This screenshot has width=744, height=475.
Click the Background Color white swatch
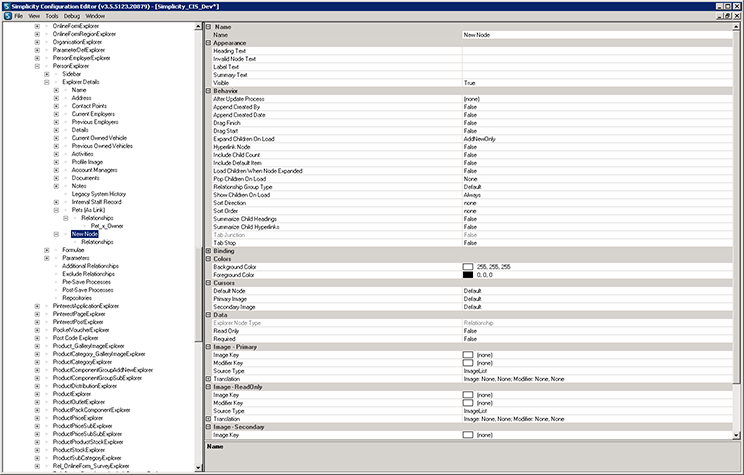[x=468, y=267]
